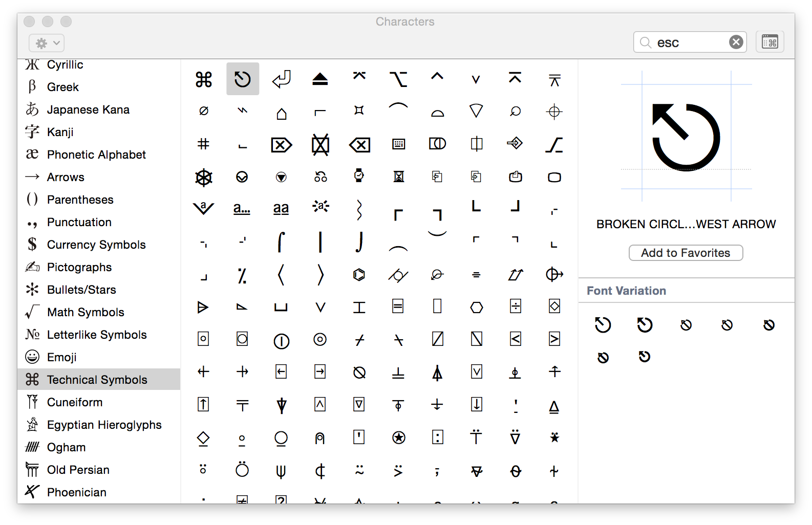This screenshot has width=812, height=525.
Task: Choose the psi symbol in bottom row
Action: 281,471
